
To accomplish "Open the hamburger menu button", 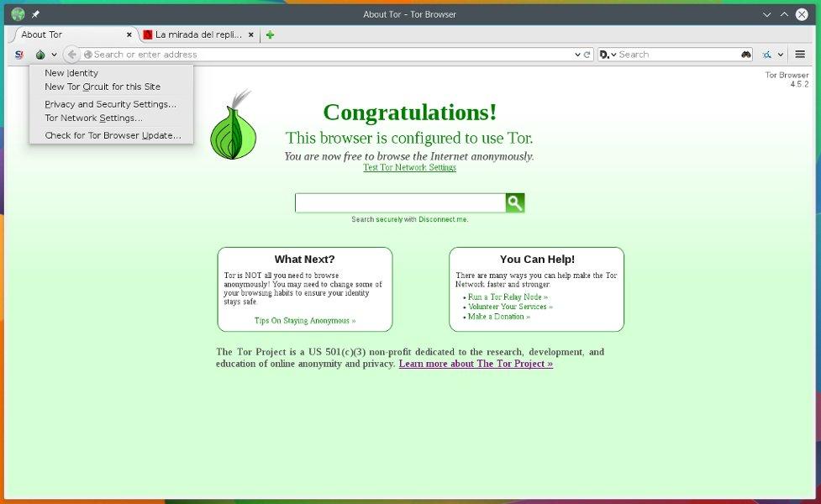I will point(800,54).
